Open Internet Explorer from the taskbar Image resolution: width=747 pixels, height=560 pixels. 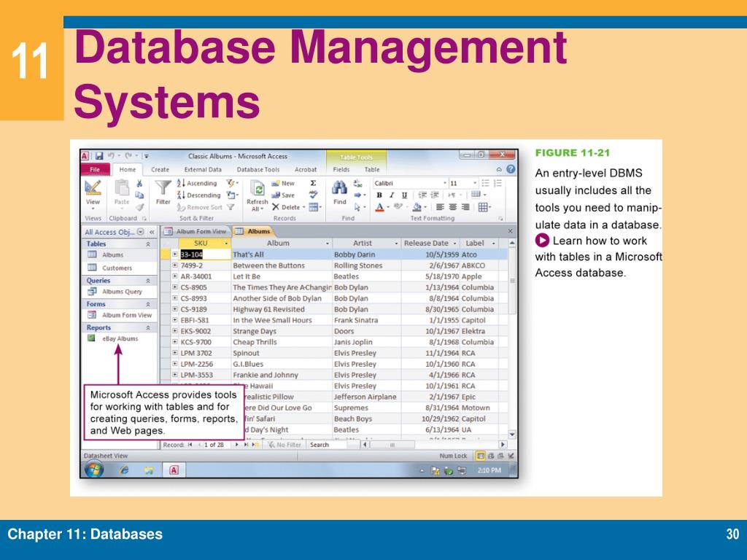tap(124, 470)
